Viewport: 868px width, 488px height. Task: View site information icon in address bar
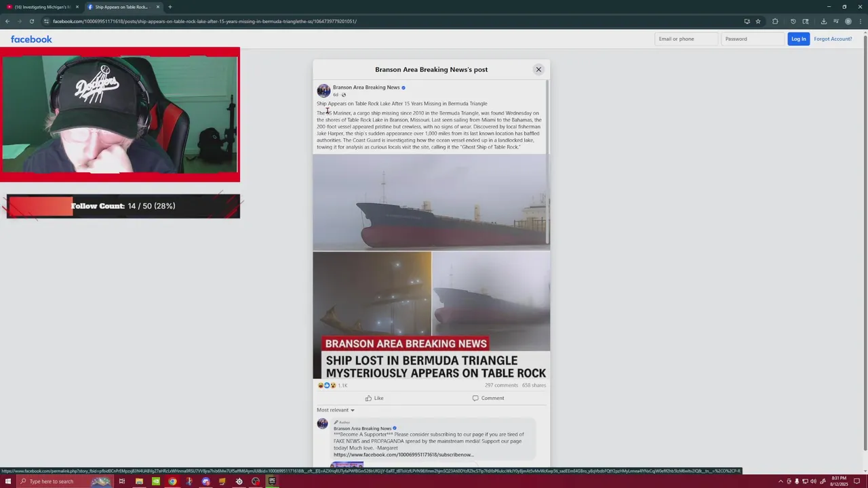[x=46, y=21]
